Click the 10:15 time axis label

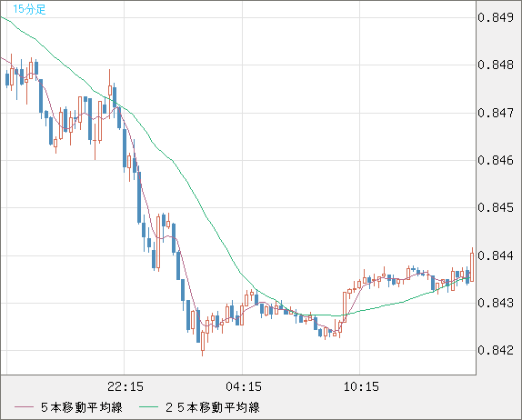tap(361, 386)
